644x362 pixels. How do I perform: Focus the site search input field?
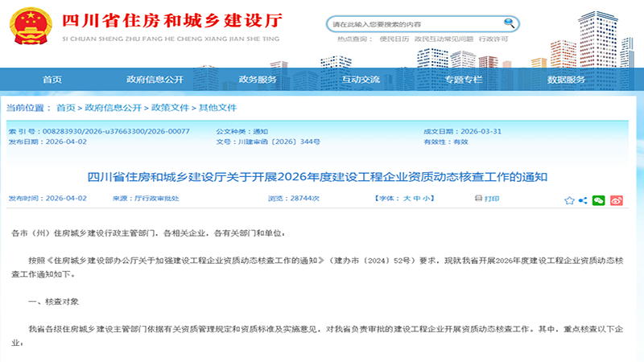click(x=417, y=24)
